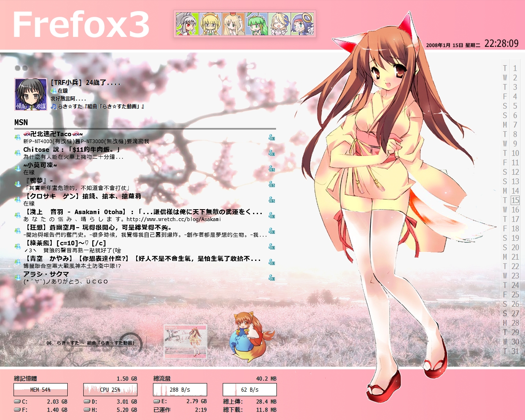525x420 pixels.
Task: Click the client version icon on クロサキ row
Action: click(272, 200)
